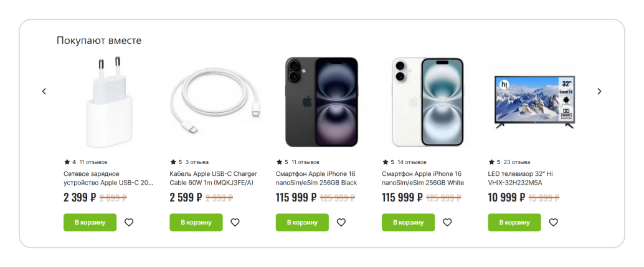View the white charger product image
This screenshot has width=644, height=267.
[110, 102]
